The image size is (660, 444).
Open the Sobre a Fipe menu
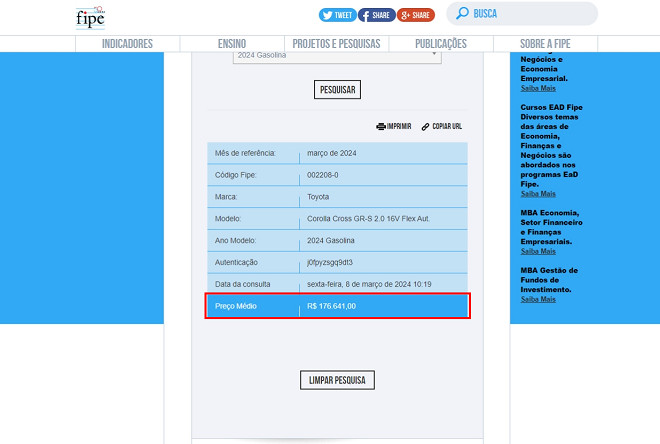[545, 44]
